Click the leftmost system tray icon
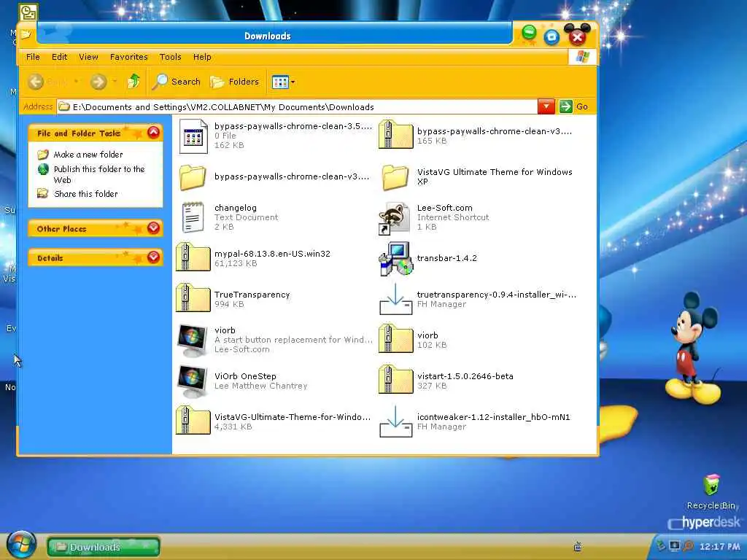This screenshot has height=560, width=747. pyautogui.click(x=661, y=545)
